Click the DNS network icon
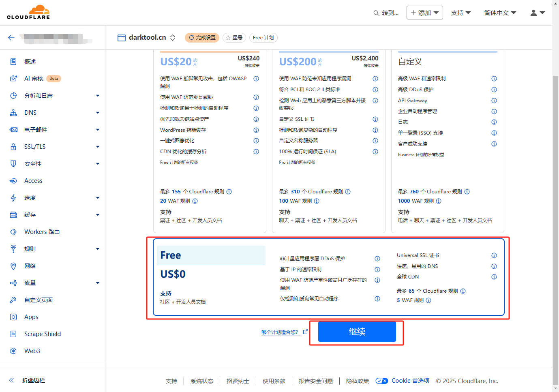 tap(13, 113)
